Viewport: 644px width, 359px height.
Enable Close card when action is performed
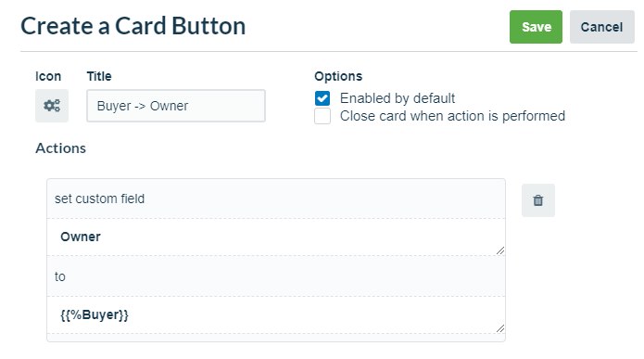(322, 116)
